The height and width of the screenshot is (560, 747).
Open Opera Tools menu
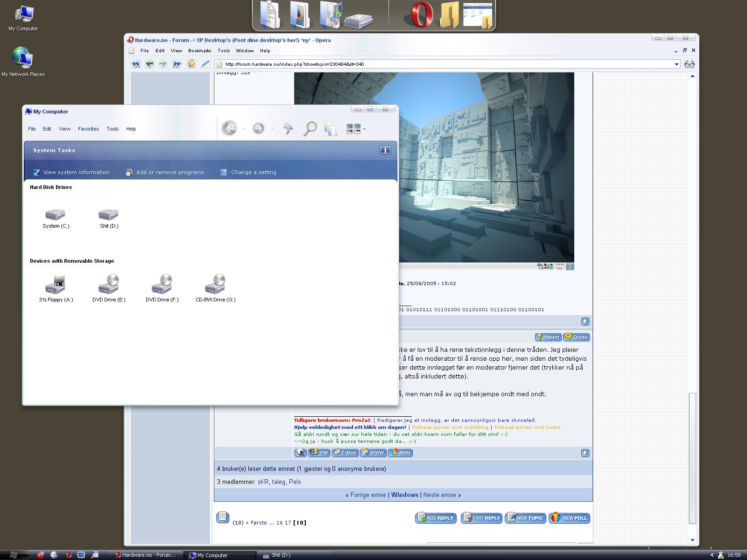(x=224, y=51)
